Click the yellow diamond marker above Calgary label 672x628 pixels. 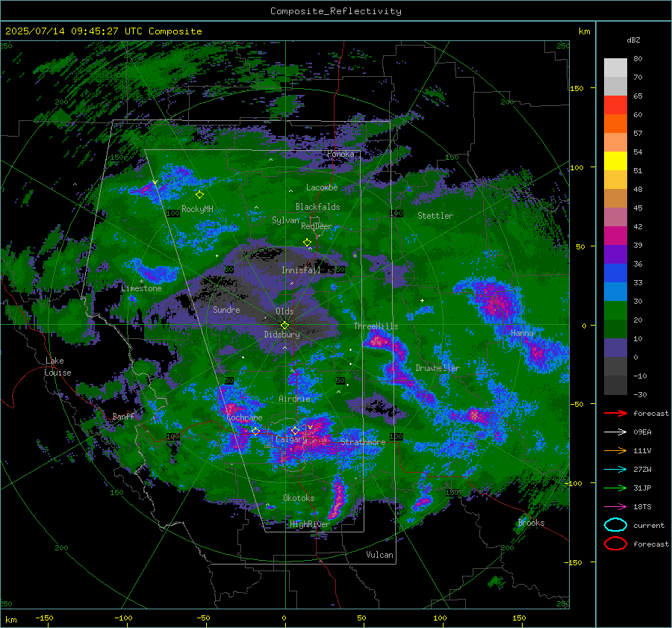coord(295,430)
